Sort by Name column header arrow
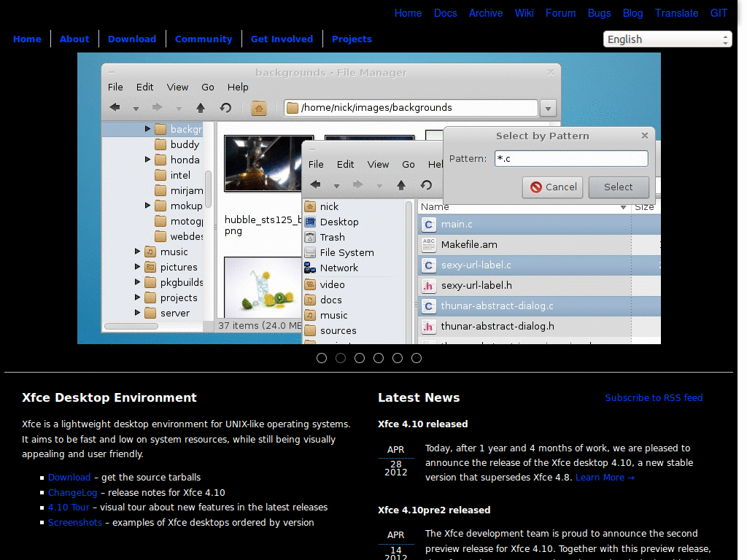Viewport: 747px width, 560px height. pyautogui.click(x=623, y=208)
